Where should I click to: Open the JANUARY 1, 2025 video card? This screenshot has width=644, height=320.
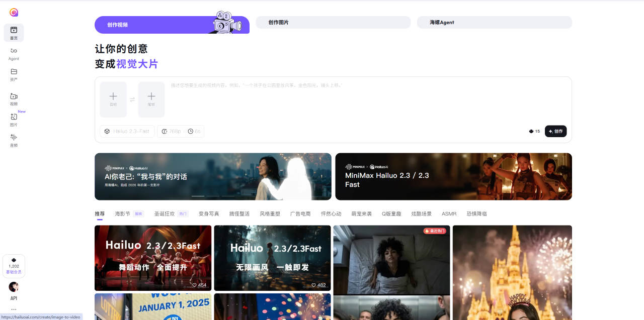[x=153, y=306]
